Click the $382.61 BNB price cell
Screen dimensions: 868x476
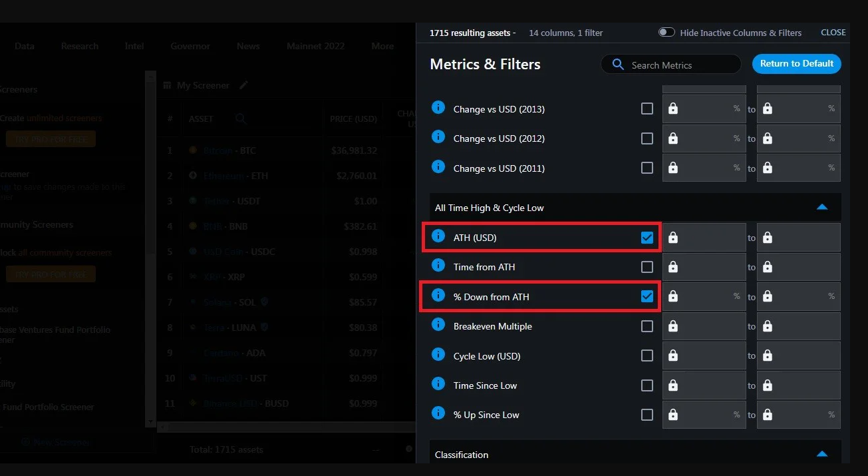[x=359, y=226]
